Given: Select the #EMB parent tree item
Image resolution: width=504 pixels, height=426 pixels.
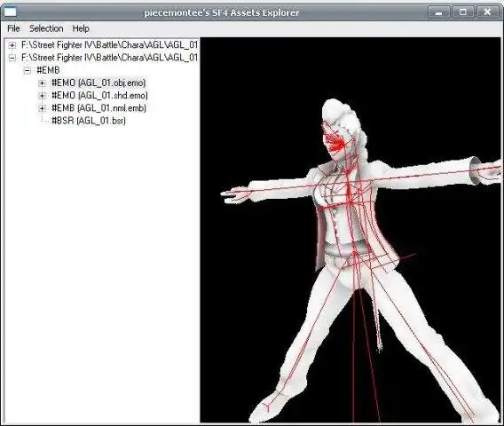Looking at the screenshot, I should pos(48,70).
